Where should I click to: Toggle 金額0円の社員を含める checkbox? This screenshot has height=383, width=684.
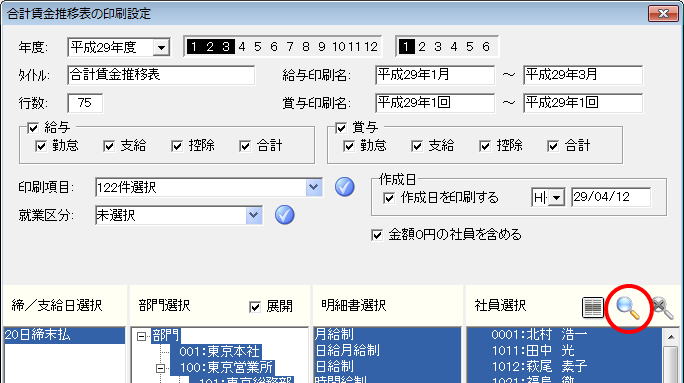[376, 235]
